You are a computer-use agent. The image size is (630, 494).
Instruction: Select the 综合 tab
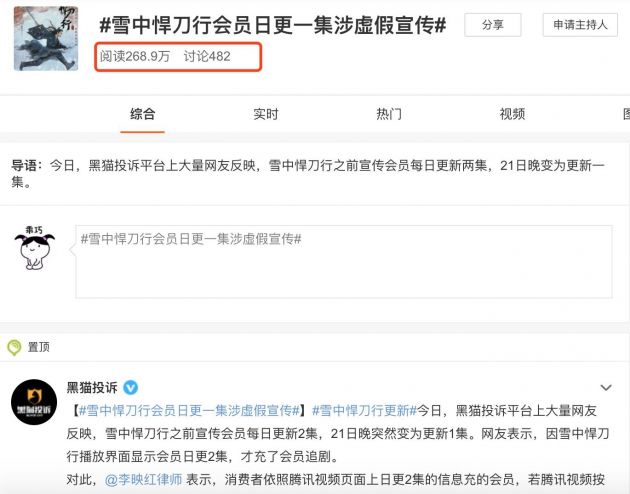click(x=142, y=114)
